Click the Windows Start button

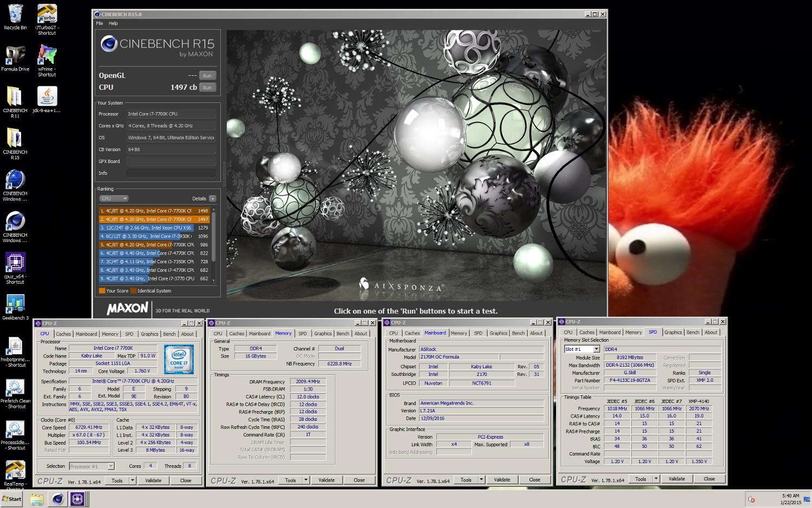[x=11, y=499]
